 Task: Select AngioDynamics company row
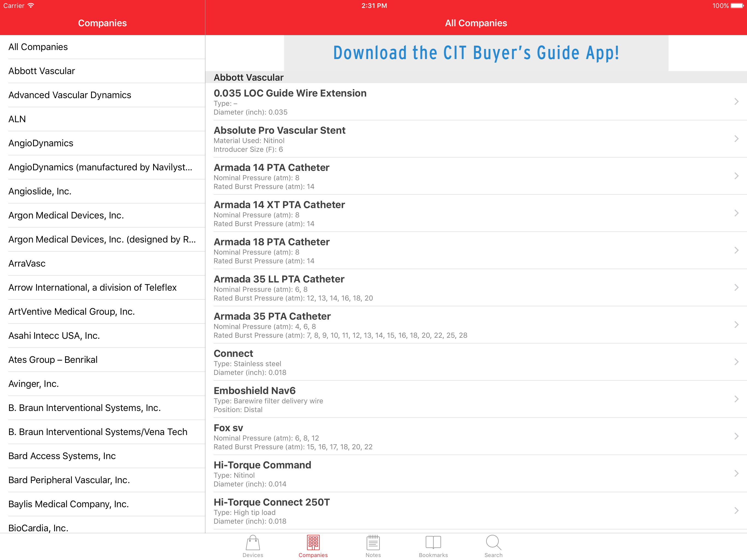click(102, 143)
